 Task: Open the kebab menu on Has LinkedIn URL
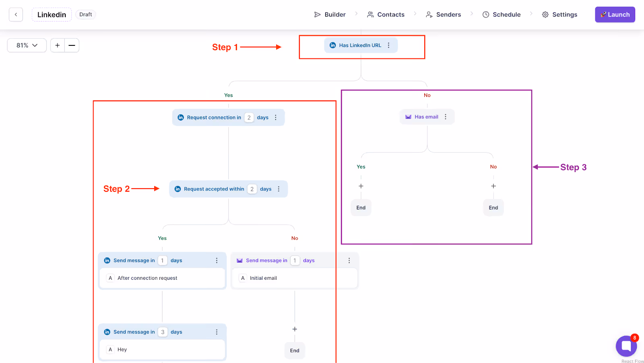[x=388, y=45]
